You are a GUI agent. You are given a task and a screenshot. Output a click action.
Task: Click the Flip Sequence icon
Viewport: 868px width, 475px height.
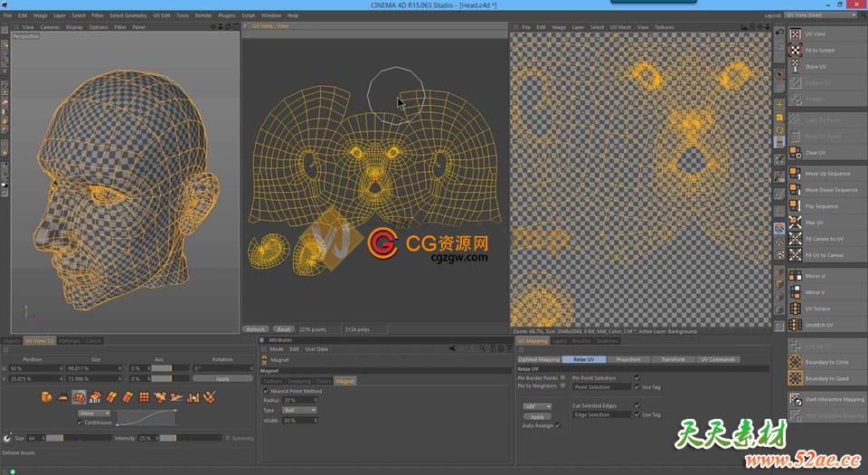(x=796, y=206)
